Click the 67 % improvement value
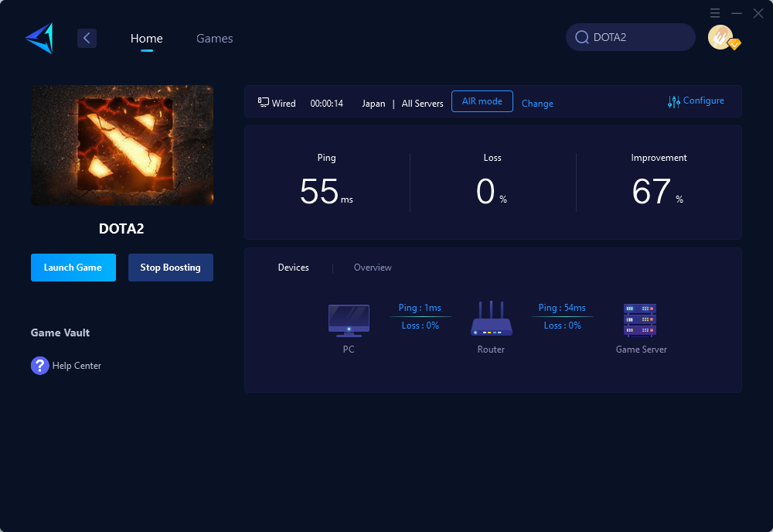 click(x=658, y=191)
